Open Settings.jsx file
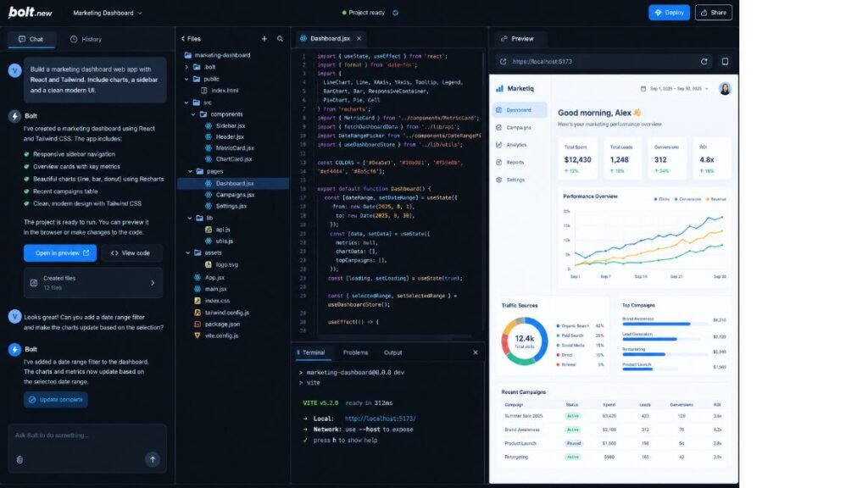The height and width of the screenshot is (488, 868). [x=227, y=206]
